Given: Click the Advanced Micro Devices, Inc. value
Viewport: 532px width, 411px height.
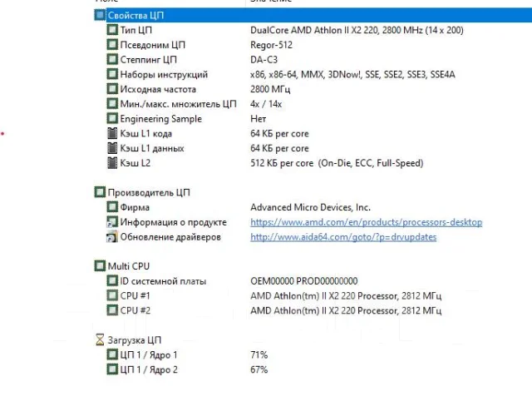Looking at the screenshot, I should pyautogui.click(x=310, y=207).
